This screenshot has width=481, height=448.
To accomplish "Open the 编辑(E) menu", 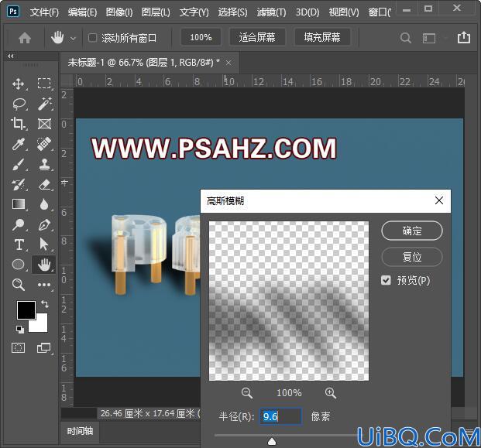I will pyautogui.click(x=82, y=12).
